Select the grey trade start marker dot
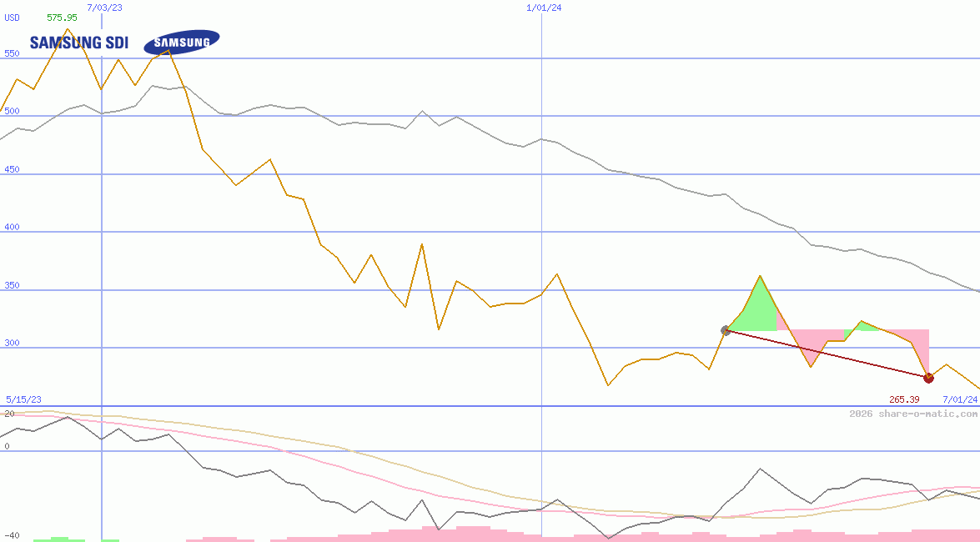This screenshot has width=980, height=542. pyautogui.click(x=726, y=330)
